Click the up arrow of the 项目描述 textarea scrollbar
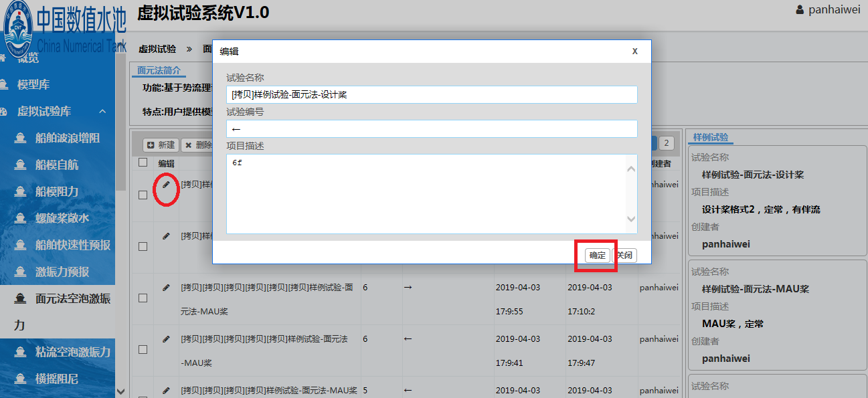The height and width of the screenshot is (398, 868). (x=630, y=169)
